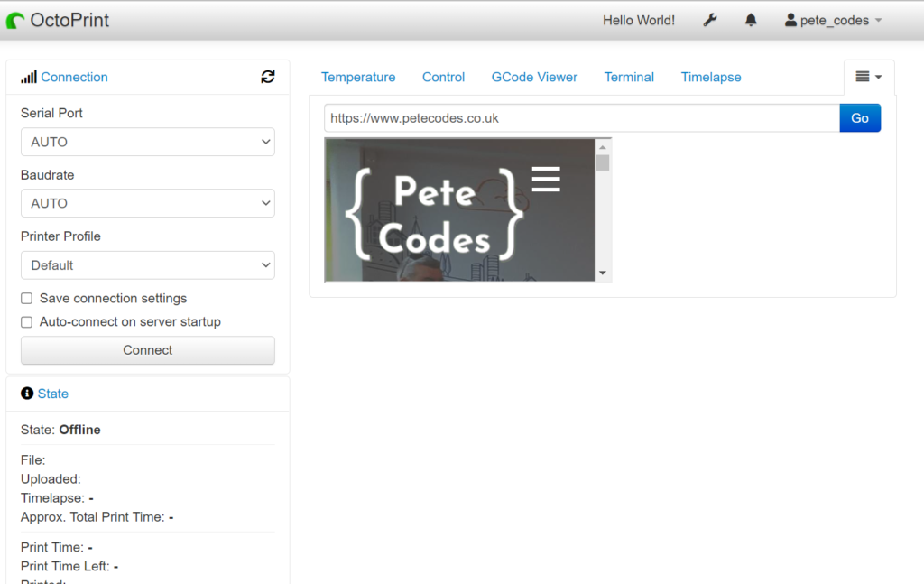This screenshot has height=584, width=924.
Task: Click the Print Time Left text
Action: click(69, 566)
